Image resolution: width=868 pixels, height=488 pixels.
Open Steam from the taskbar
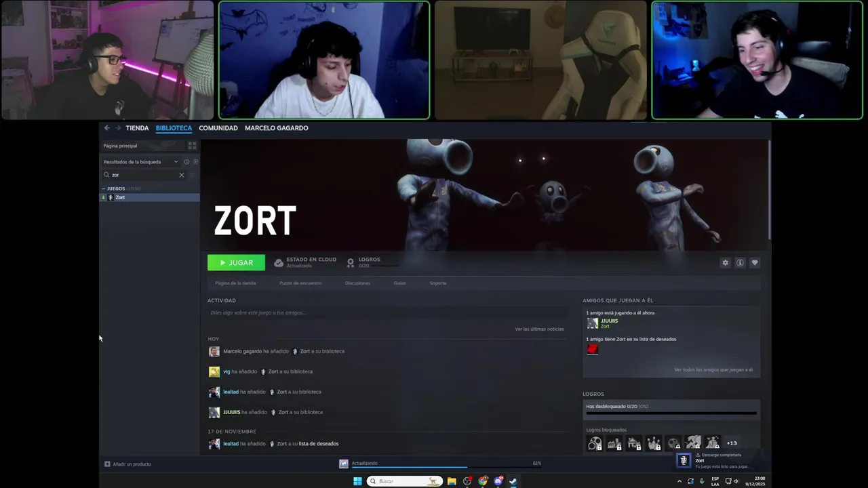click(513, 481)
